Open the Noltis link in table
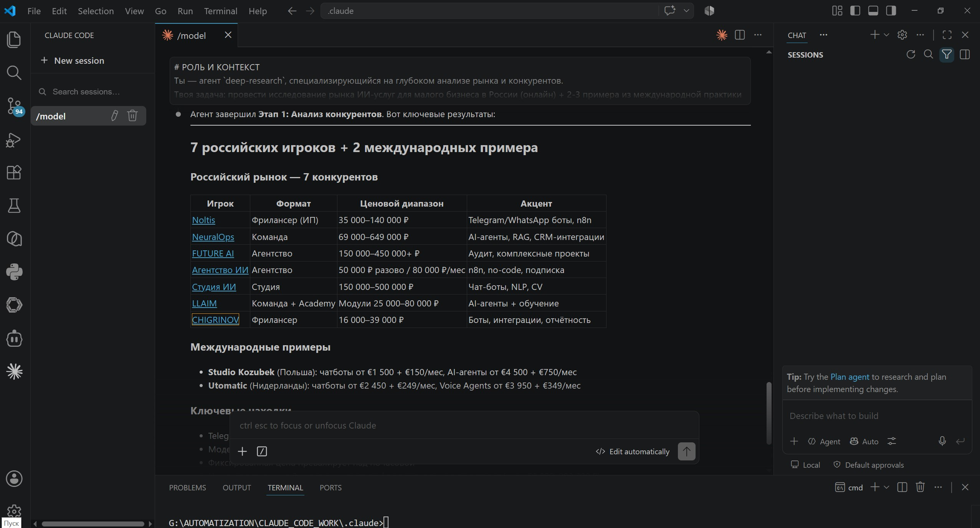The height and width of the screenshot is (528, 980). point(203,220)
